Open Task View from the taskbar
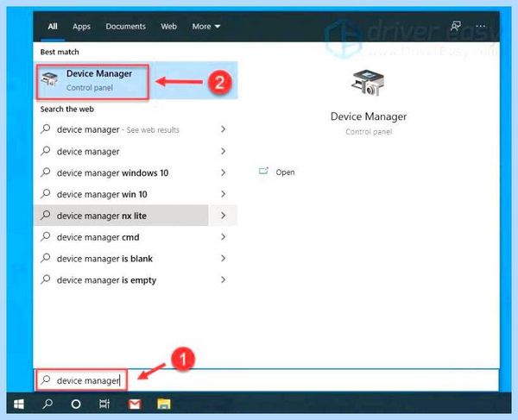518x420 pixels. tap(104, 404)
